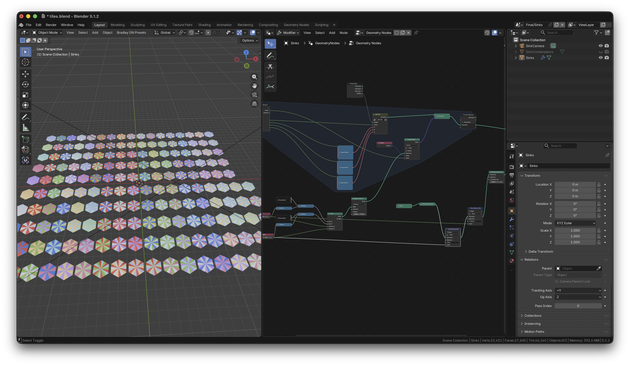
Task: Pin the Geometry Nodes node tree
Action: pyautogui.click(x=416, y=33)
